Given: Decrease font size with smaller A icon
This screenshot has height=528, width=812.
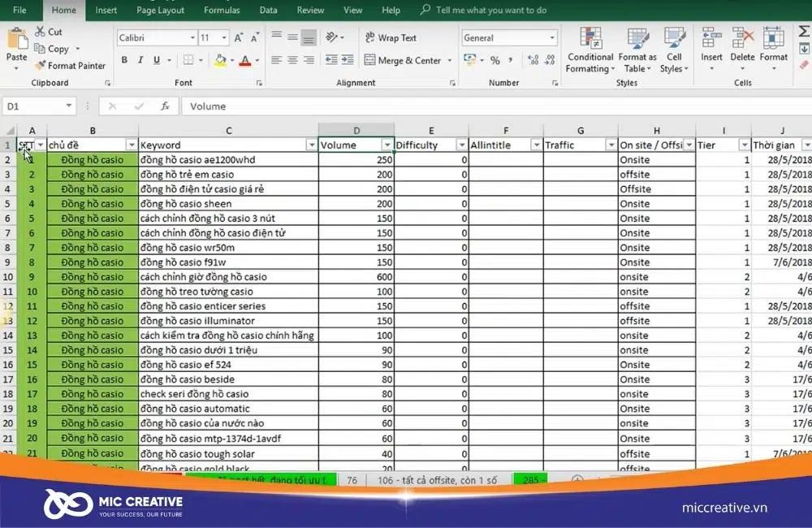Looking at the screenshot, I should [254, 38].
